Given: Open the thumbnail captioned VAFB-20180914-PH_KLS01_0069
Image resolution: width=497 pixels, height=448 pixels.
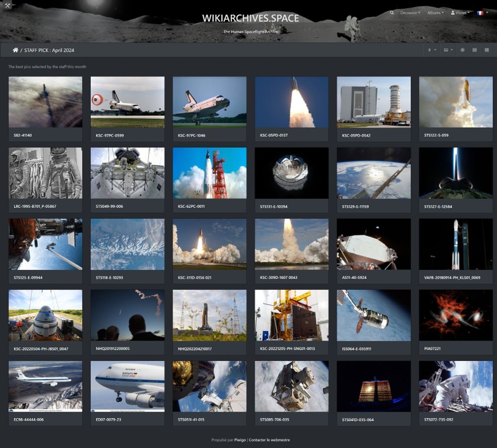Looking at the screenshot, I should pos(456,244).
